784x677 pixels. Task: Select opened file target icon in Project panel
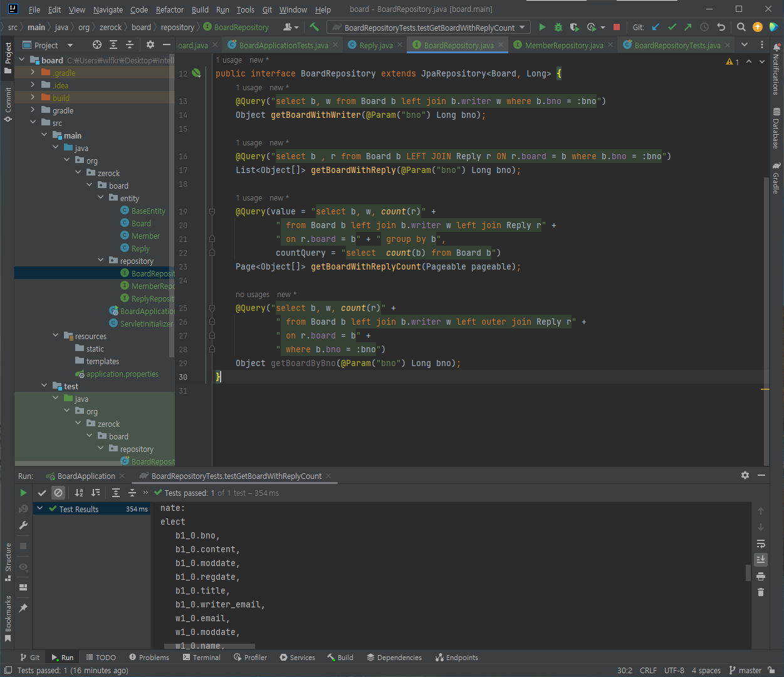[x=97, y=45]
